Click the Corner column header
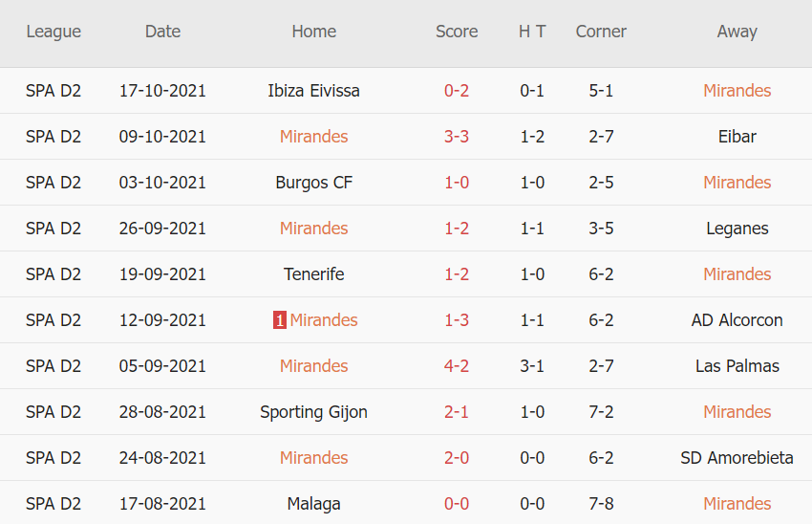The height and width of the screenshot is (524, 812). click(601, 32)
